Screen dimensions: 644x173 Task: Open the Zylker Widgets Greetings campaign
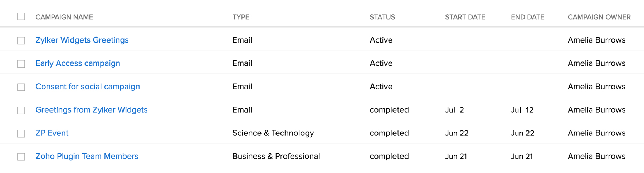[82, 40]
